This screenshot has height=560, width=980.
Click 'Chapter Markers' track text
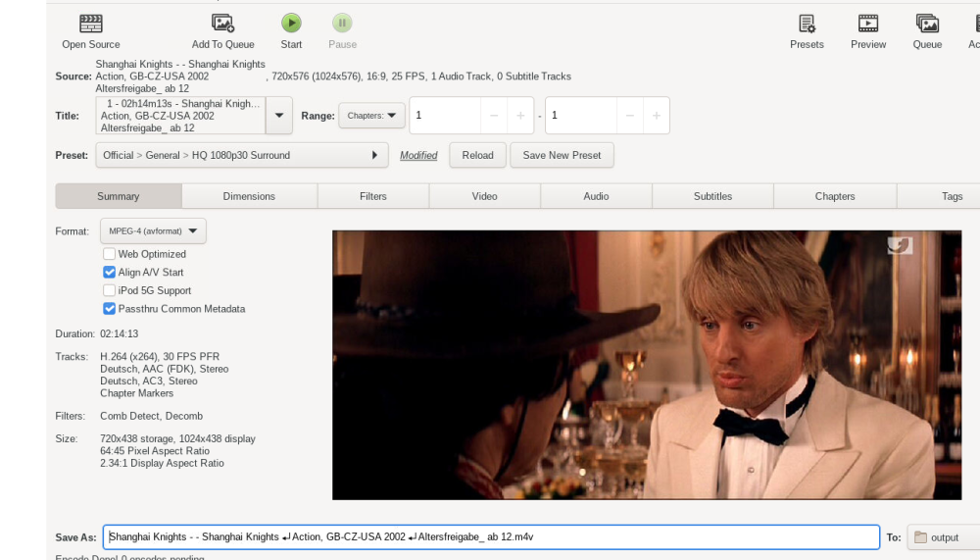coord(137,393)
